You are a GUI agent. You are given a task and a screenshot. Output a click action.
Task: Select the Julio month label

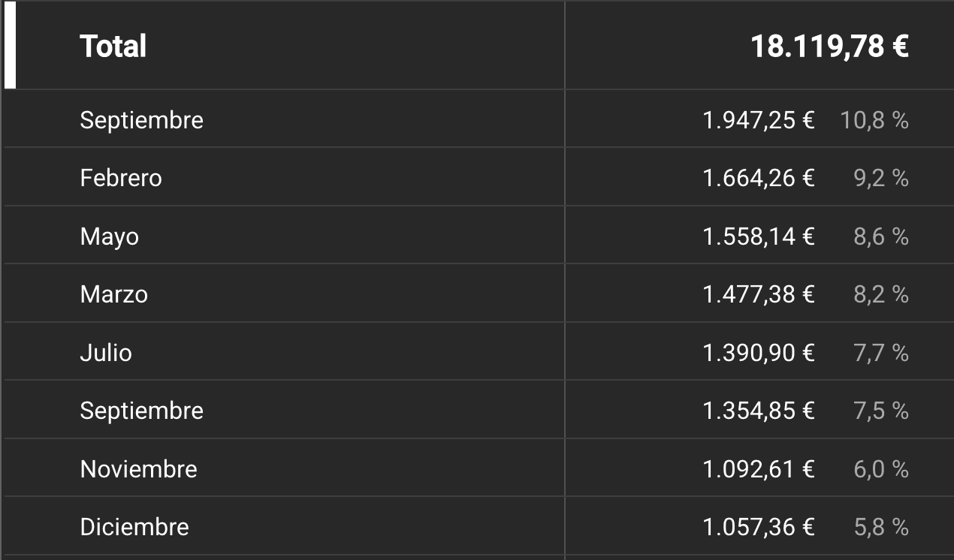click(x=106, y=352)
